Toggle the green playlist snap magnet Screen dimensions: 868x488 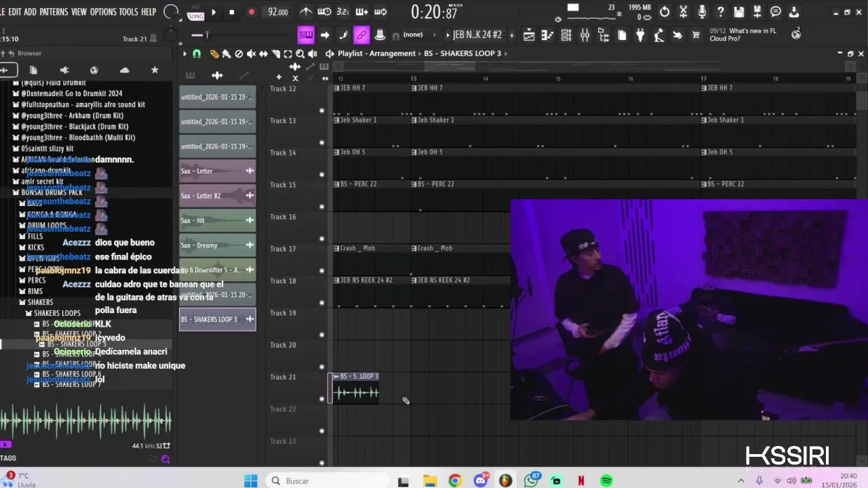197,54
